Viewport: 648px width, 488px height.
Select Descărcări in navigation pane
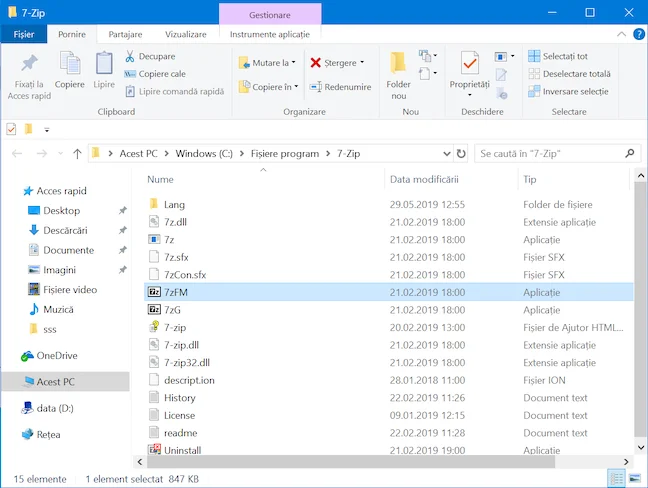click(x=65, y=230)
